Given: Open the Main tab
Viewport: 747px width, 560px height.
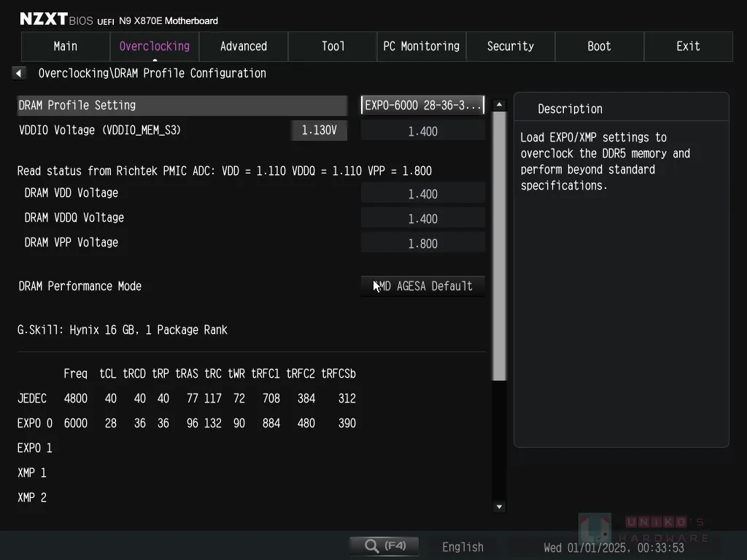Looking at the screenshot, I should [x=66, y=46].
